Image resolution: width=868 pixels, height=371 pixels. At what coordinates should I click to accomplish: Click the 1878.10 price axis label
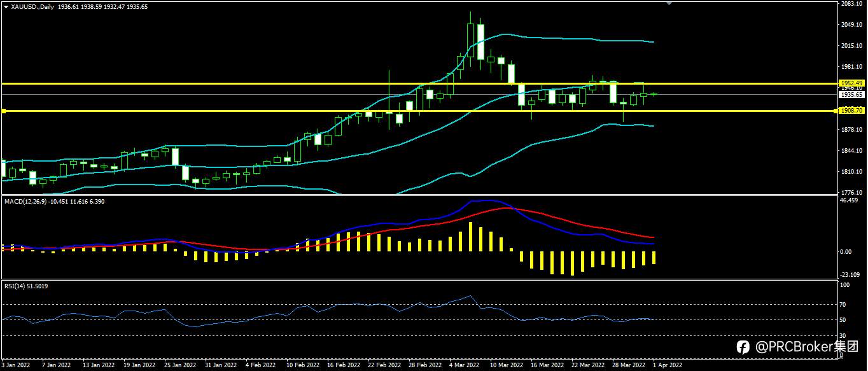[851, 130]
